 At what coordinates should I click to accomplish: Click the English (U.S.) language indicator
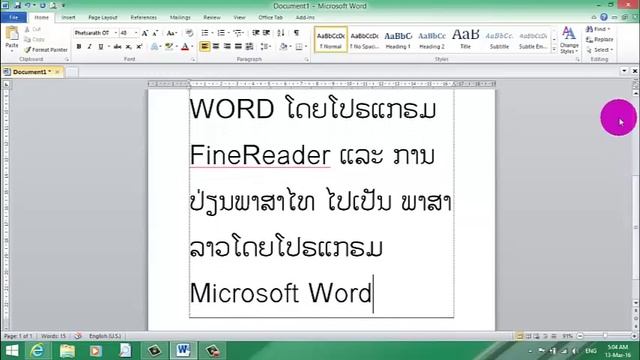point(105,336)
